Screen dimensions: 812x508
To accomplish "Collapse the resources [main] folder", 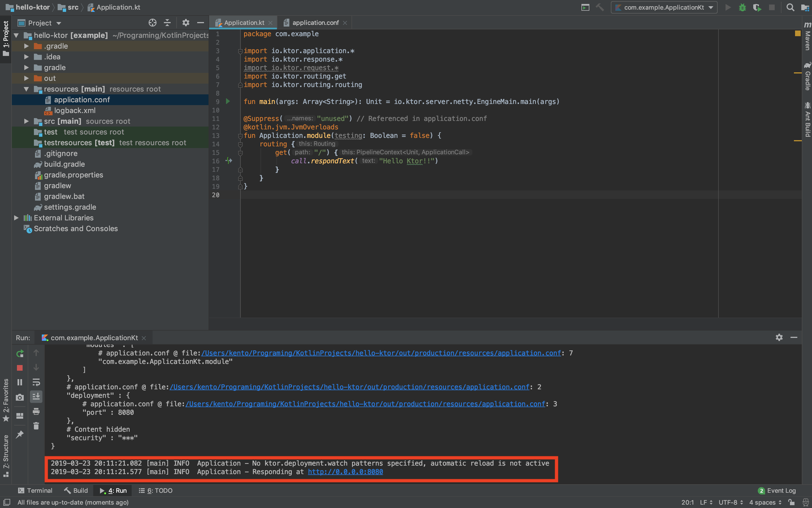I will click(26, 89).
